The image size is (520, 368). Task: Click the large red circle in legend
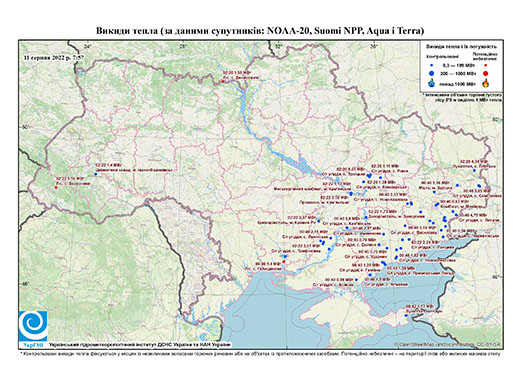coord(486,73)
